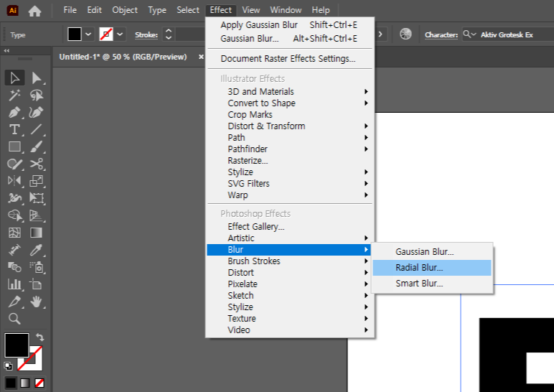Click the toolbox Fill color box
This screenshot has height=392, width=554.
coord(17,345)
